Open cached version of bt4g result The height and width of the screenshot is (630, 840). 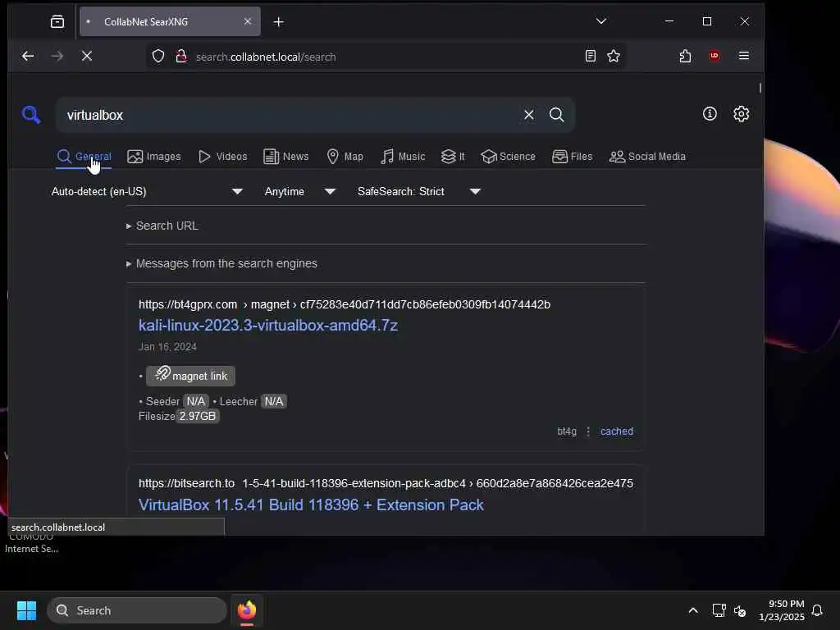[x=617, y=431]
